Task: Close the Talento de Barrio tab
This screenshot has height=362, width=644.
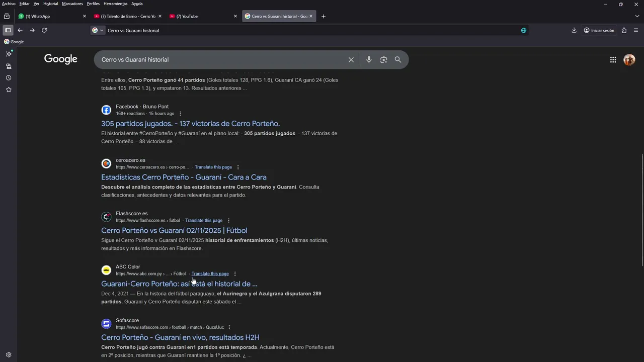Action: [x=160, y=16]
